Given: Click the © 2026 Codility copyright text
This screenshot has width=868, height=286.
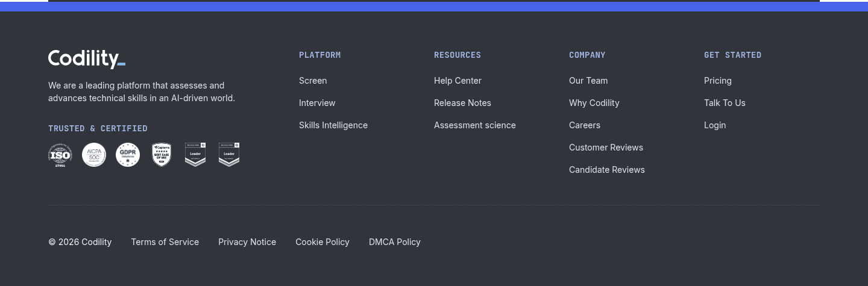Looking at the screenshot, I should click(x=80, y=242).
